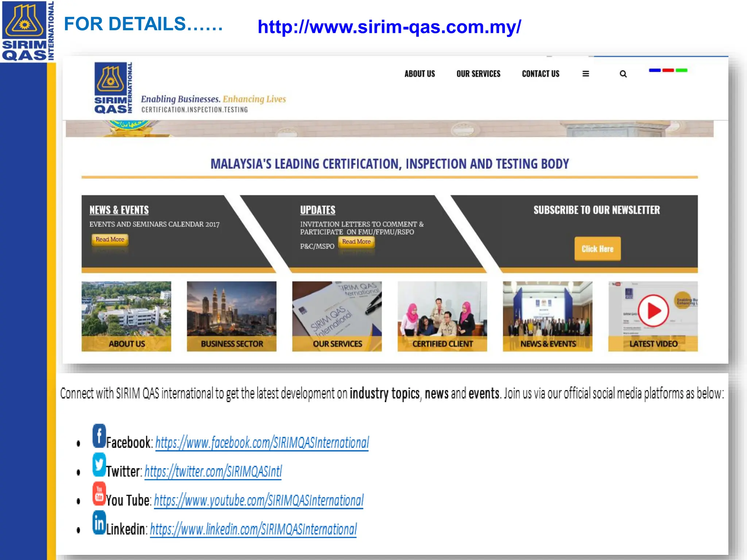Image resolution: width=747 pixels, height=560 pixels.
Task: Open the Our Services document thumbnail
Action: coord(337,316)
